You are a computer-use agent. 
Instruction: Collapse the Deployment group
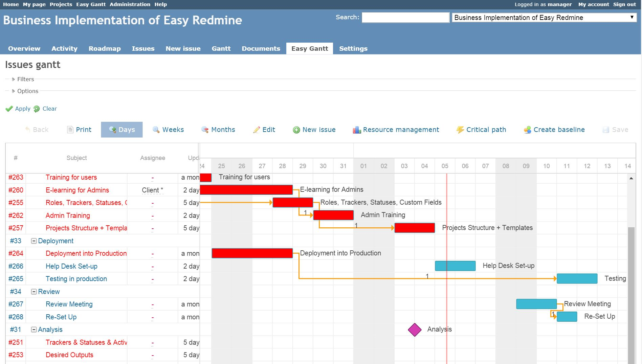pos(33,241)
